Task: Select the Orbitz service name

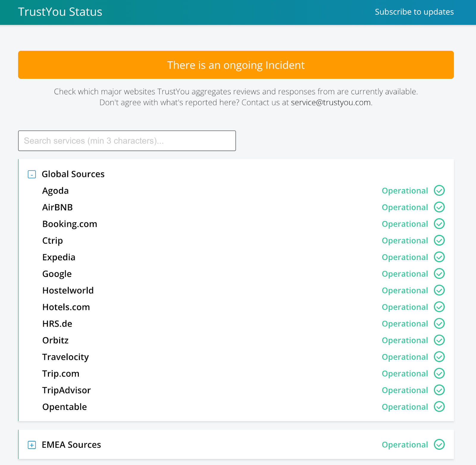Action: [55, 341]
